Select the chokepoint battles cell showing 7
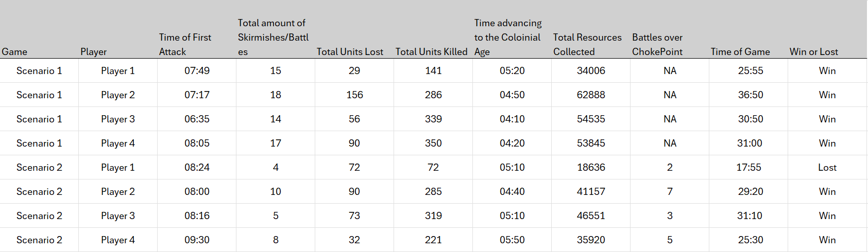Image resolution: width=868 pixels, height=252 pixels. (x=670, y=191)
